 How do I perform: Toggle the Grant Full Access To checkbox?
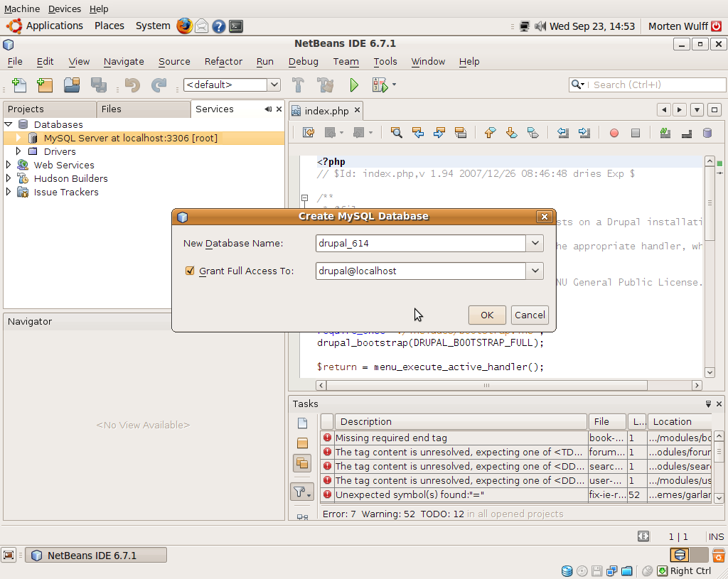tap(189, 271)
